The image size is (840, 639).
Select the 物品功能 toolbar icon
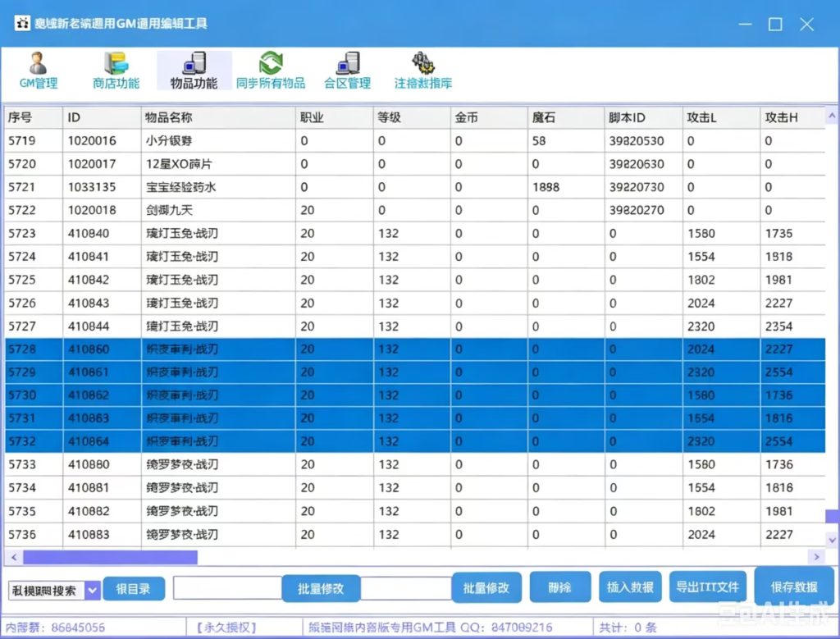coord(194,71)
